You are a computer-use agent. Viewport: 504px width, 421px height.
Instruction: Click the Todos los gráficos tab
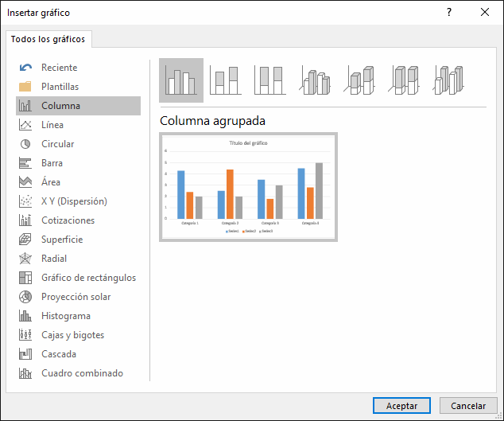(x=48, y=39)
